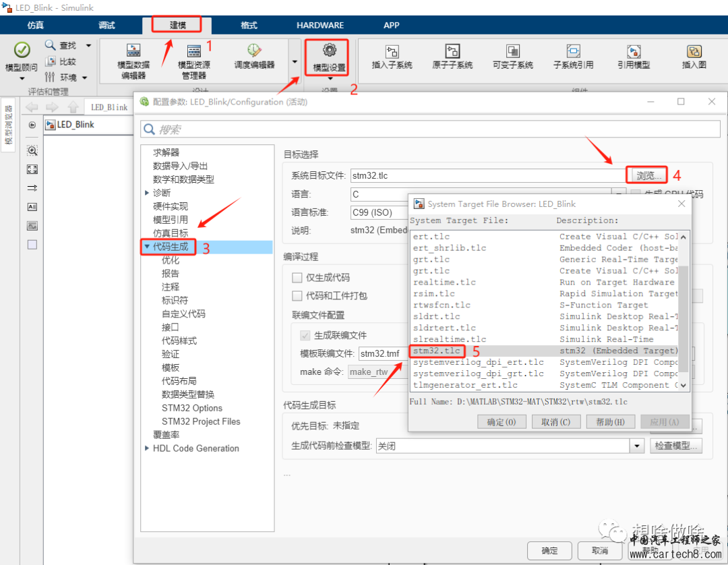Click the search magnifier in the configuration dialog
Viewport: 728px width, 565px height.
pyautogui.click(x=149, y=129)
